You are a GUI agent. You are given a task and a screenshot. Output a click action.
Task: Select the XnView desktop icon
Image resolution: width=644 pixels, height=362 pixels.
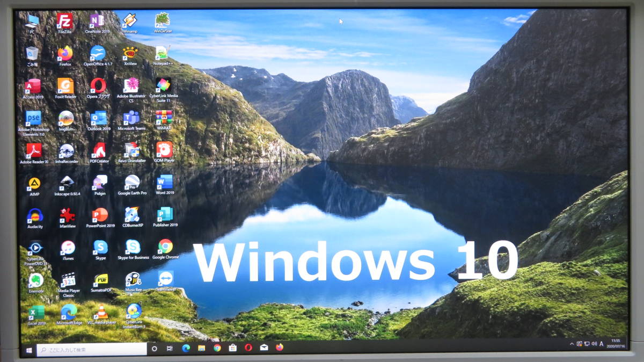130,55
